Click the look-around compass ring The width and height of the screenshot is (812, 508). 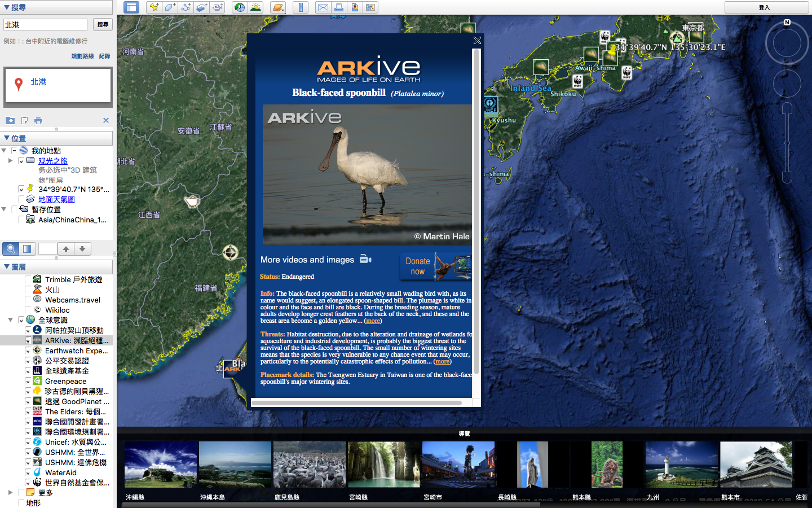(x=787, y=43)
